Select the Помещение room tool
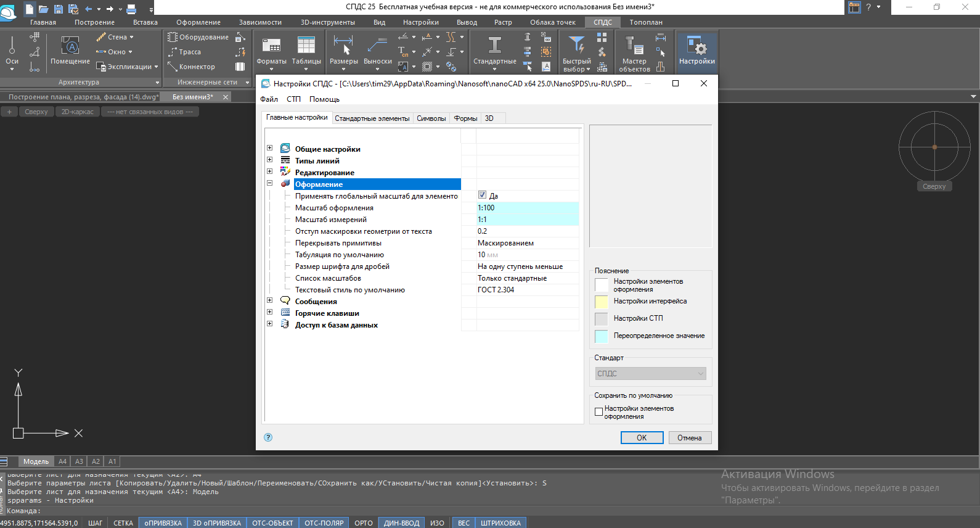980x528 pixels. (70, 46)
